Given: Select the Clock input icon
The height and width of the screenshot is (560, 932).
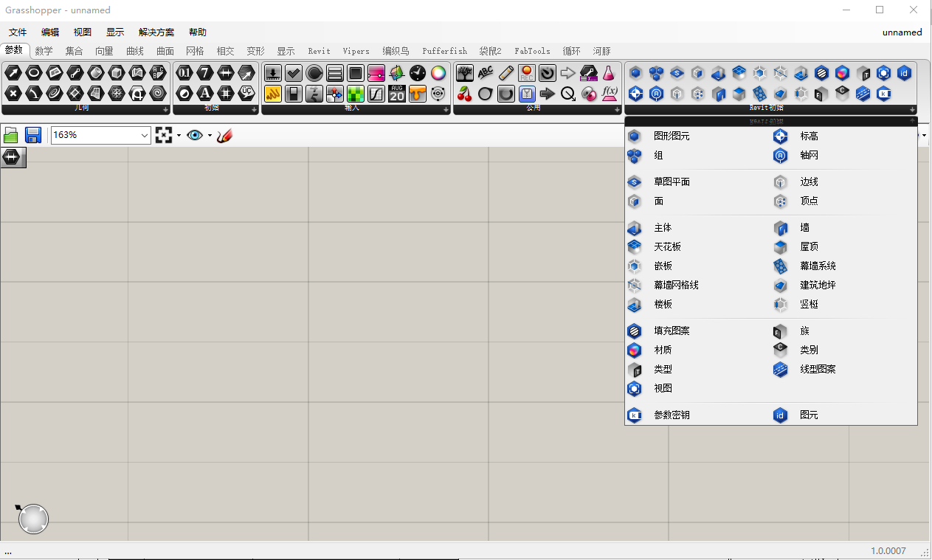Looking at the screenshot, I should [418, 73].
